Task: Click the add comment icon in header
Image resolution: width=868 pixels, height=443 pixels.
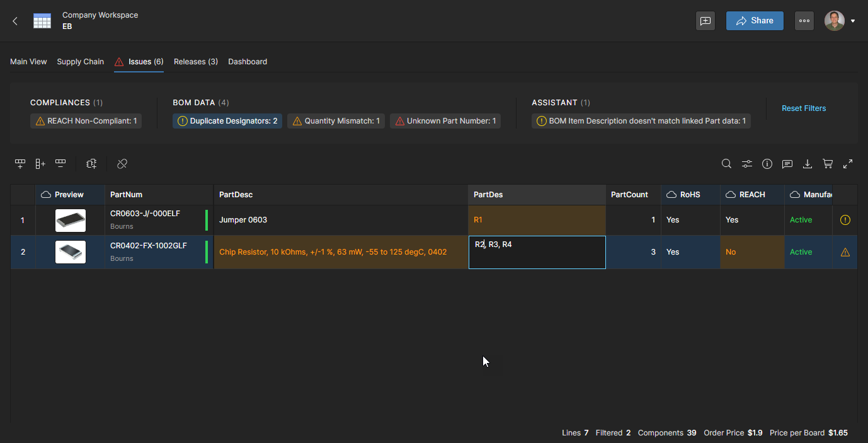Action: tap(705, 21)
